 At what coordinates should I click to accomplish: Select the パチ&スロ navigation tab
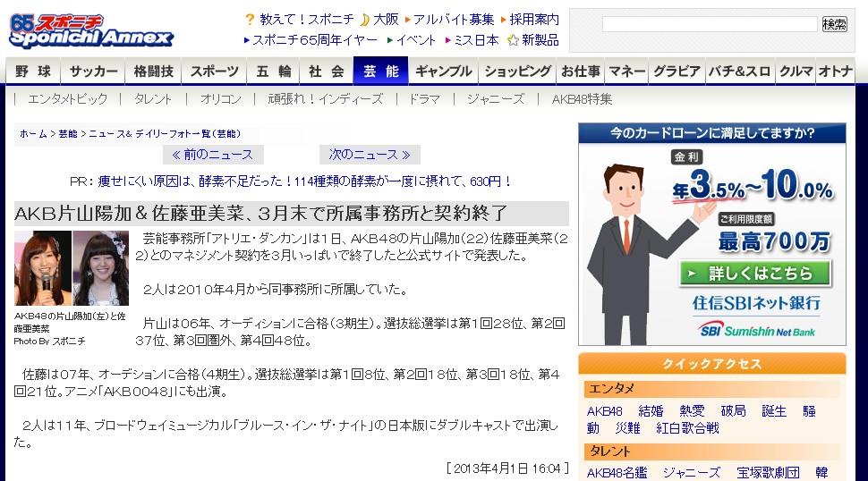(739, 72)
